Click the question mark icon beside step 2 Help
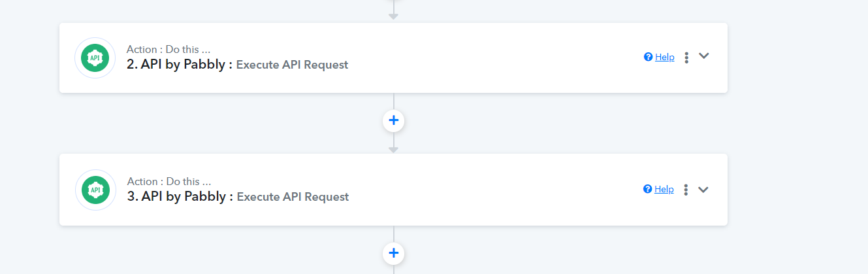Viewport: 868px width, 274px height. (648, 57)
